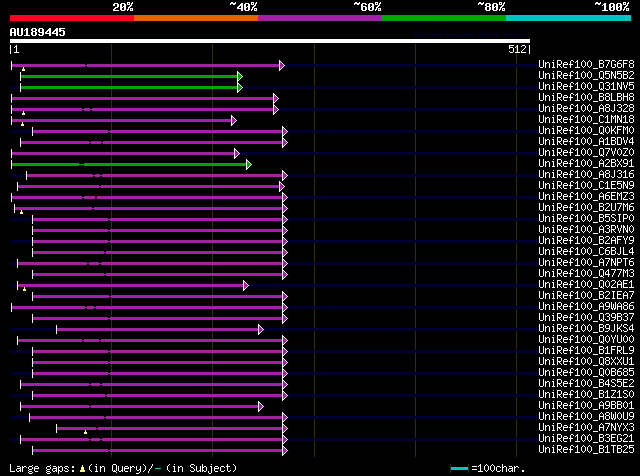Open the UniRef100_Q31NV5 entry
The height and width of the screenshot is (476, 640).
[x=586, y=86]
